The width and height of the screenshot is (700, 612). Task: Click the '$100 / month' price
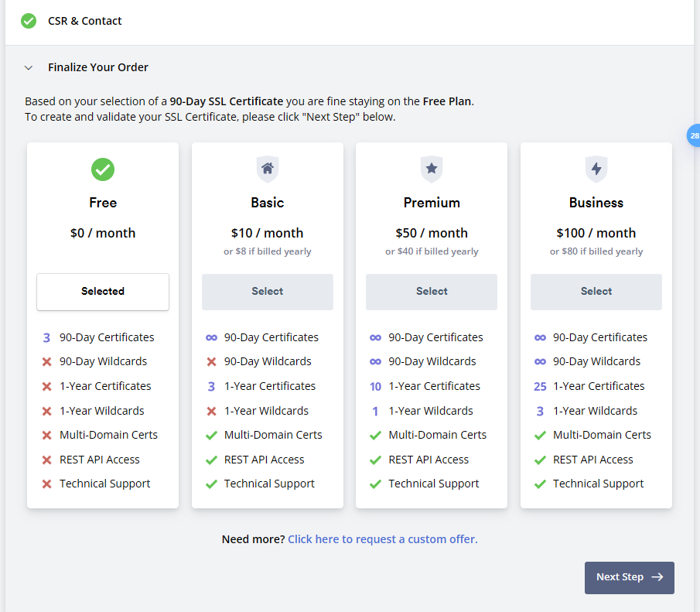tap(596, 233)
